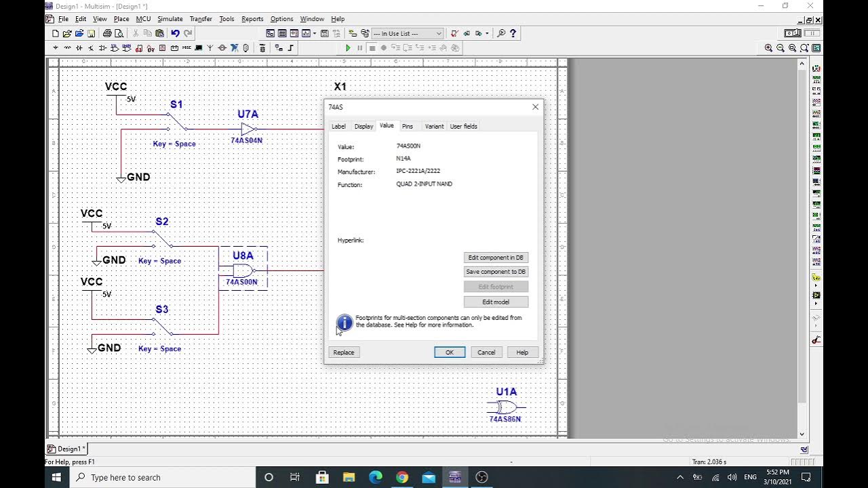Click the taskbar search box
The image size is (868, 488).
[x=163, y=477]
